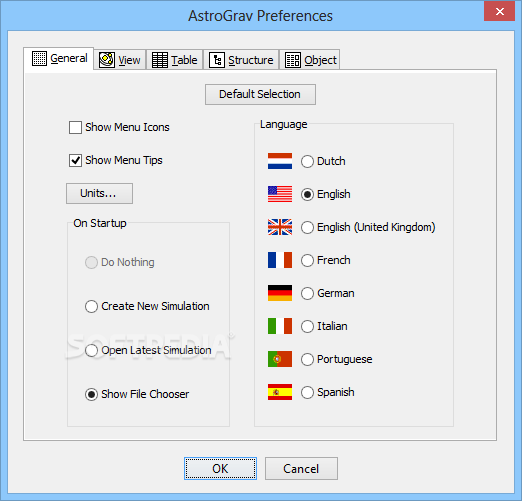Choose English (United Kingdom) radio button
The height and width of the screenshot is (501, 522).
[307, 227]
